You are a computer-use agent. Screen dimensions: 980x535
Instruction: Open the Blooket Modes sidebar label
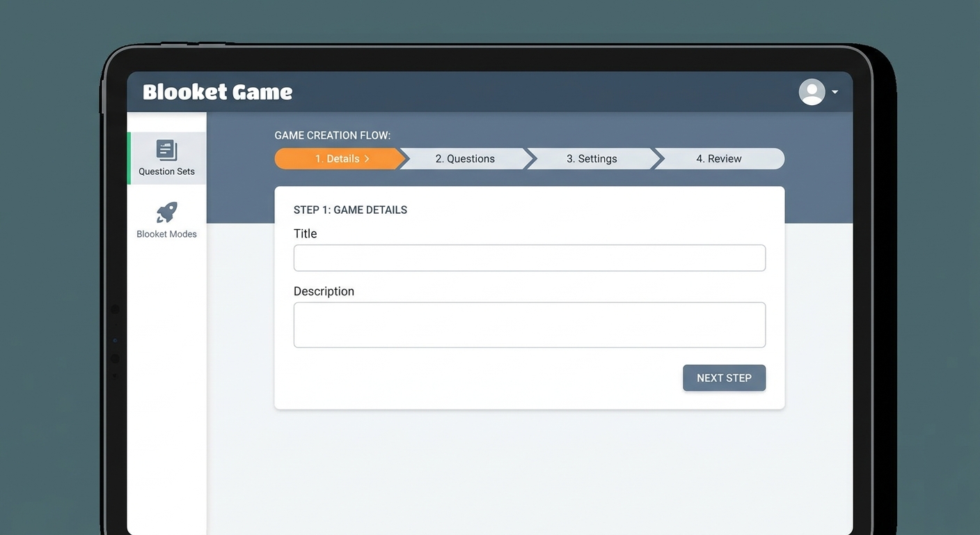pos(166,234)
